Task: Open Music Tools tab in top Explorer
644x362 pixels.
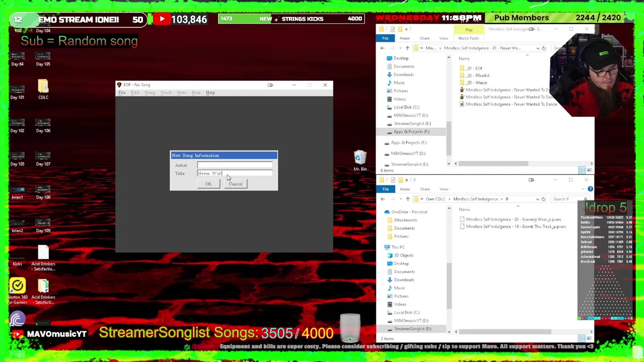Action: (x=468, y=38)
